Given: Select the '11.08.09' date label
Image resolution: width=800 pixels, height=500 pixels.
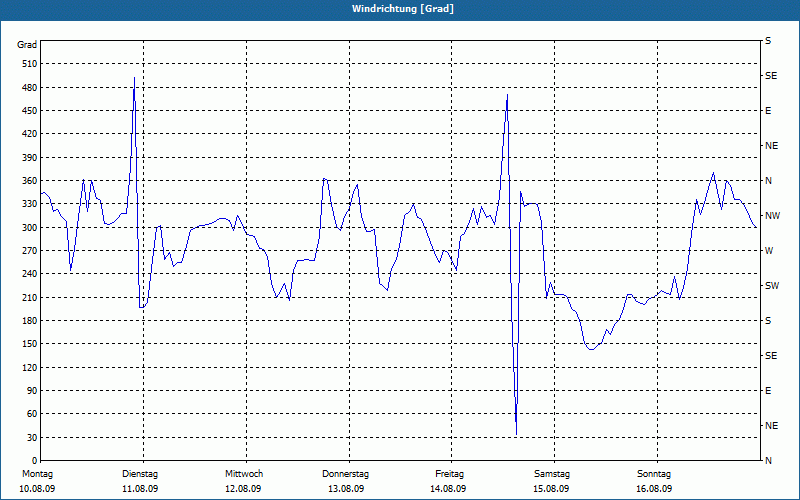Looking at the screenshot, I should click(140, 489).
